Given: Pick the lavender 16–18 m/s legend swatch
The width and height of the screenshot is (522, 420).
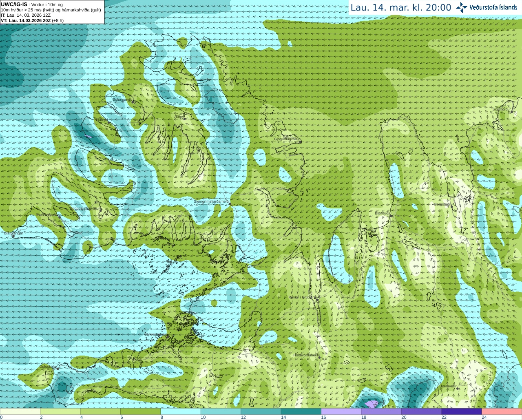Looking at the screenshot, I should 341,411.
